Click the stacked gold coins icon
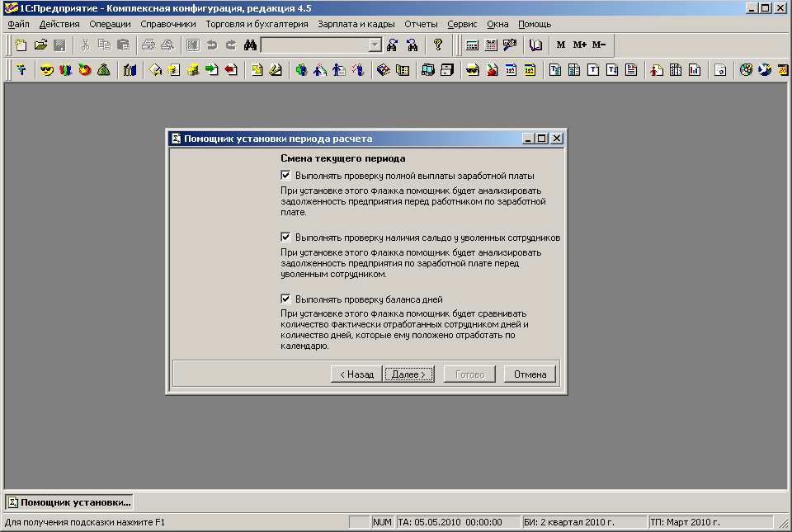Viewport: 792px width, 532px height. [x=192, y=69]
